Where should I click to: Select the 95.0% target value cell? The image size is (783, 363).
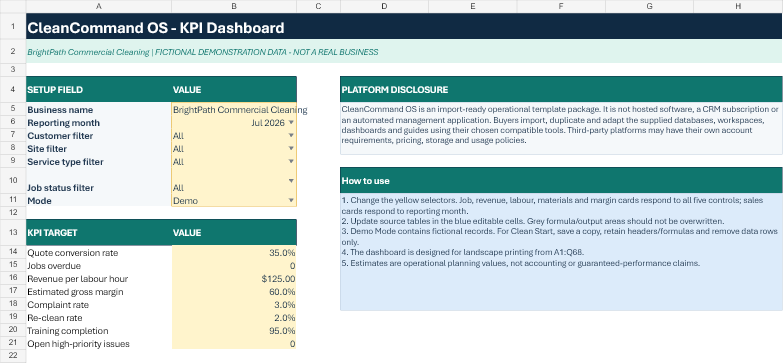(234, 331)
